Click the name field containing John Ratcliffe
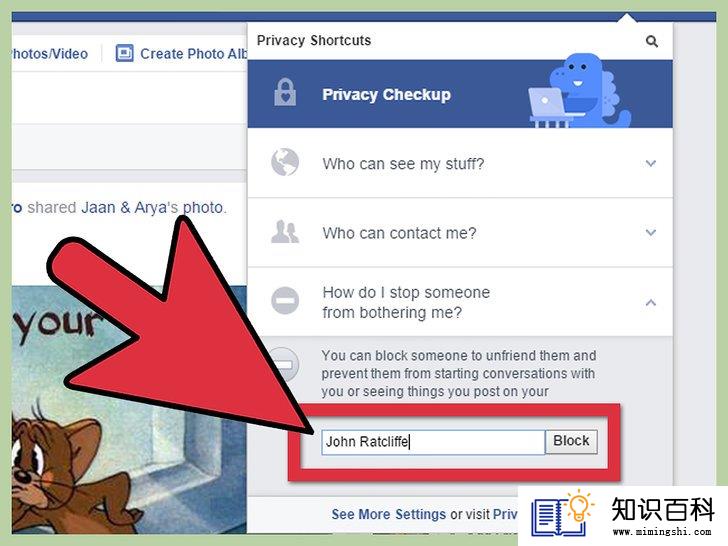The image size is (728, 546). tap(433, 442)
